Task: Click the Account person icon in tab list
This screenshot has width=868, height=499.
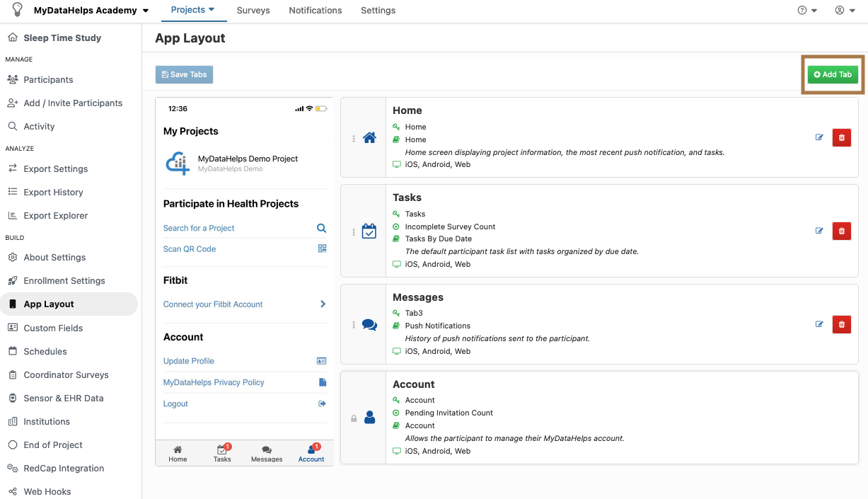Action: pyautogui.click(x=369, y=418)
